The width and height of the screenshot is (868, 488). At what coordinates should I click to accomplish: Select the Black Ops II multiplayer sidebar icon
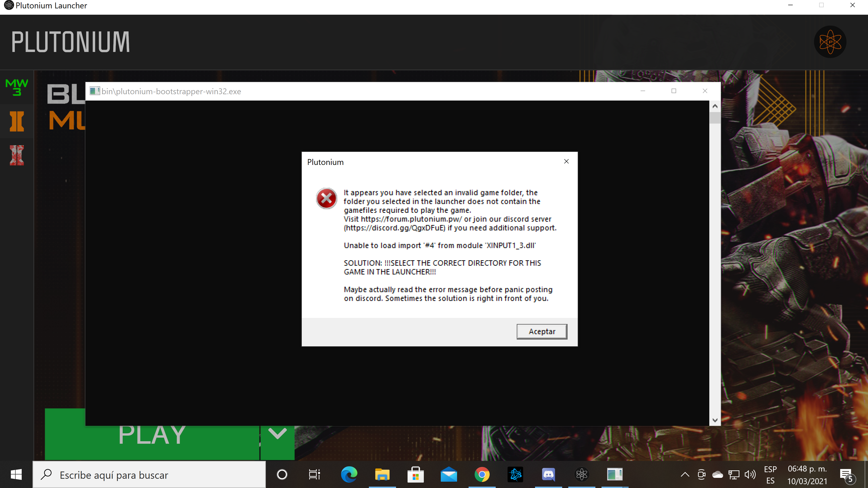pyautogui.click(x=17, y=121)
